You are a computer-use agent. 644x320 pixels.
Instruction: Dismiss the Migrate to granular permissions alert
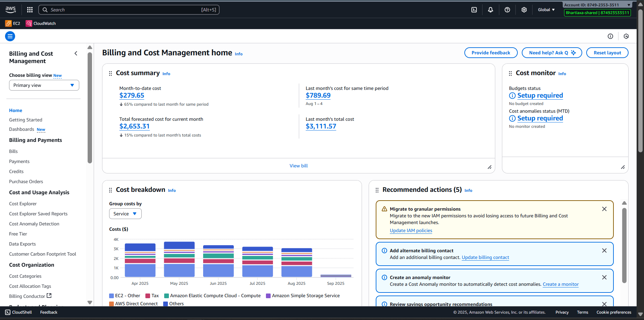[604, 209]
